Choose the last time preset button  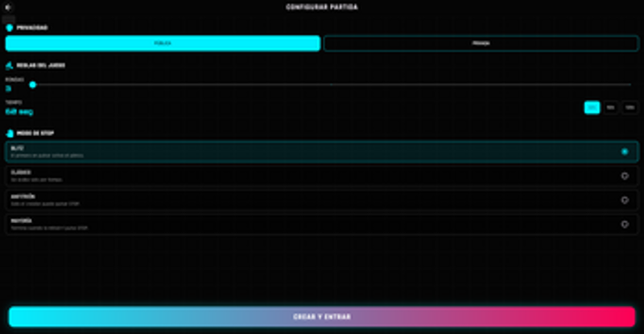[630, 108]
